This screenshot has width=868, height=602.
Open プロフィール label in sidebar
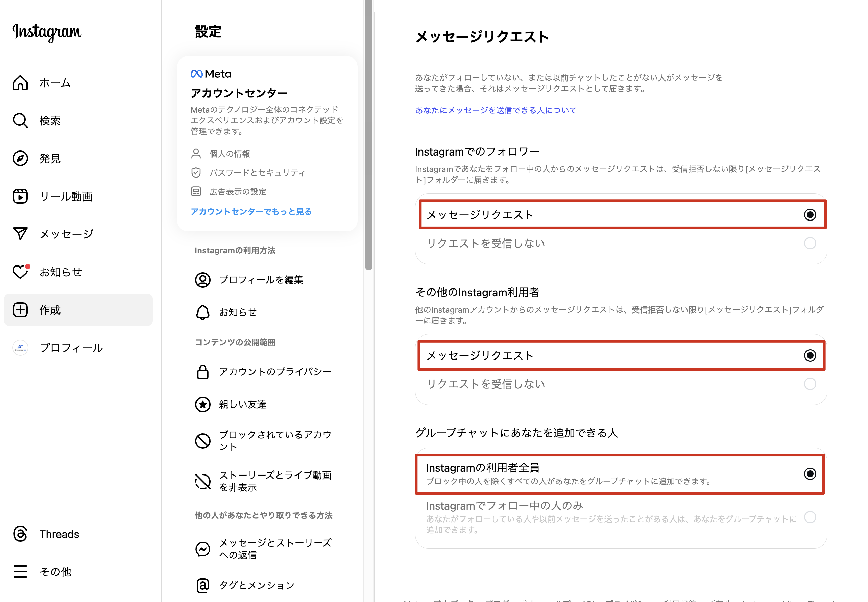click(71, 348)
